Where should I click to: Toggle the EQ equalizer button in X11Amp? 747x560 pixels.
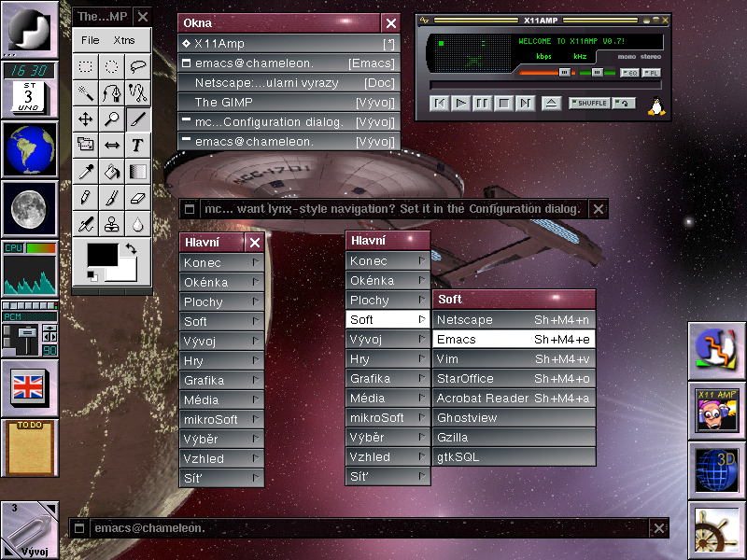[x=629, y=73]
